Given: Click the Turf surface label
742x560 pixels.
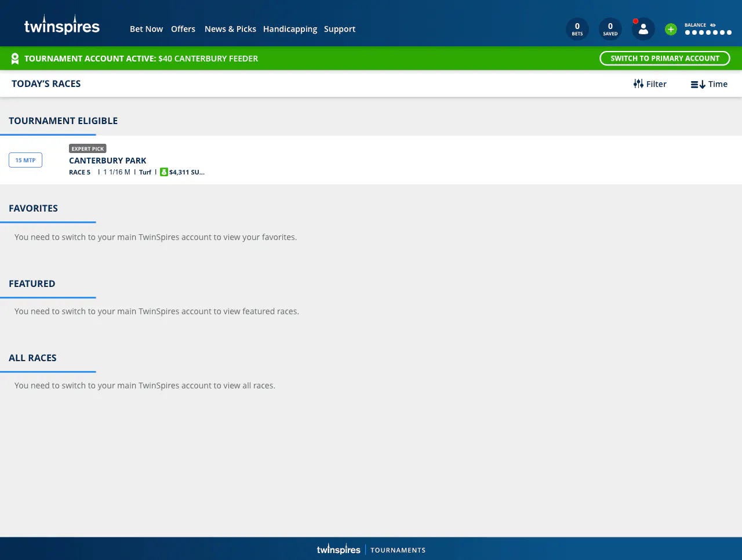Looking at the screenshot, I should [145, 172].
